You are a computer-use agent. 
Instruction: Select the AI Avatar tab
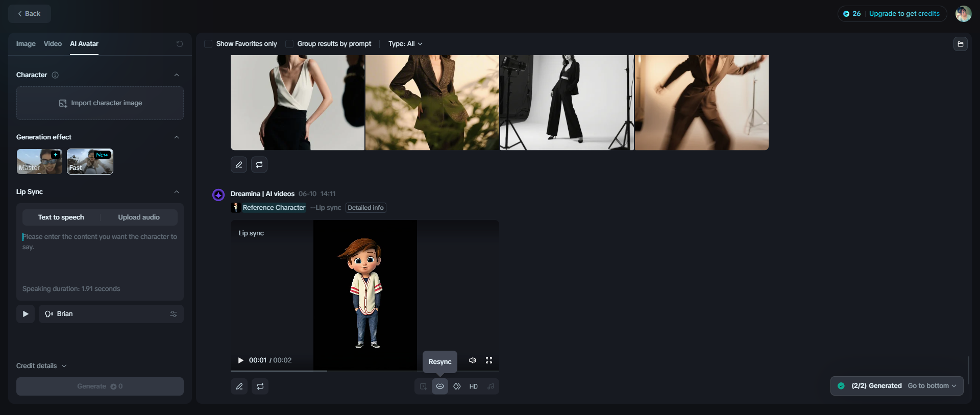[84, 44]
